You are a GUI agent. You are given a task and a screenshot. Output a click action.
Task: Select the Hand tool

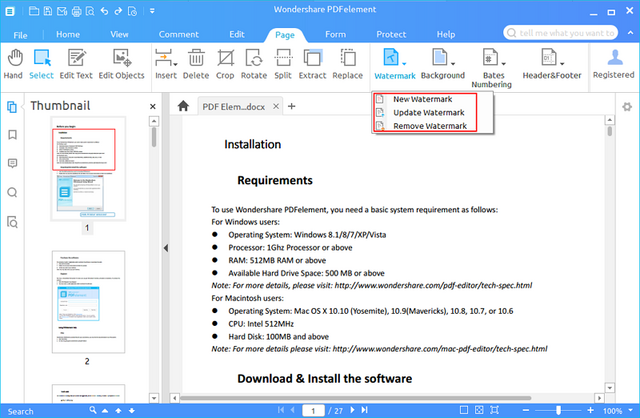coord(13,64)
